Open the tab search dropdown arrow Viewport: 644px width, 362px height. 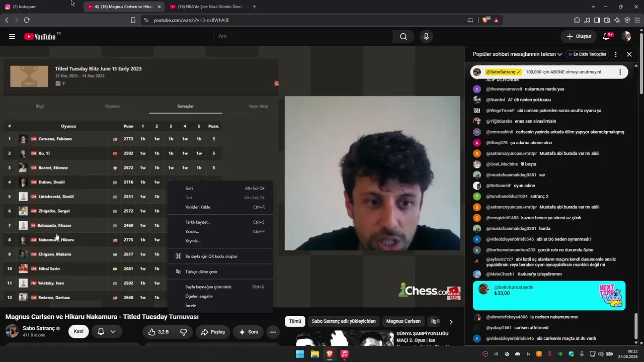pos(593,7)
